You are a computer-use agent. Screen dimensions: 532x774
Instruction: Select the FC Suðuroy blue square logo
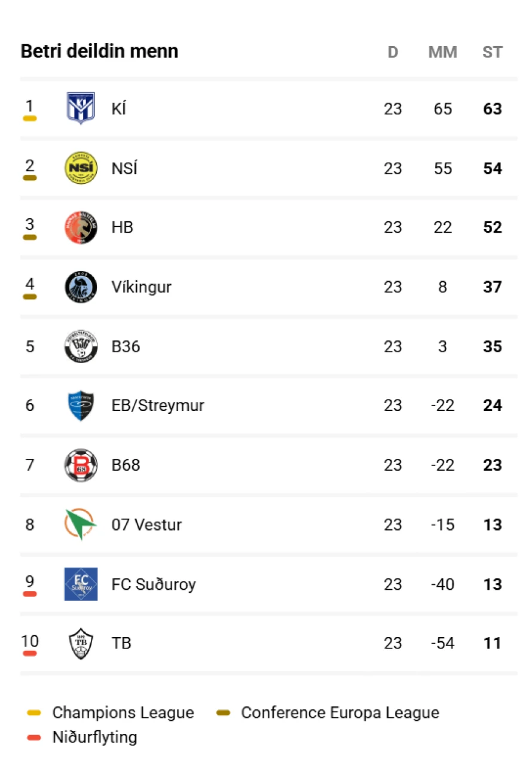pyautogui.click(x=81, y=584)
